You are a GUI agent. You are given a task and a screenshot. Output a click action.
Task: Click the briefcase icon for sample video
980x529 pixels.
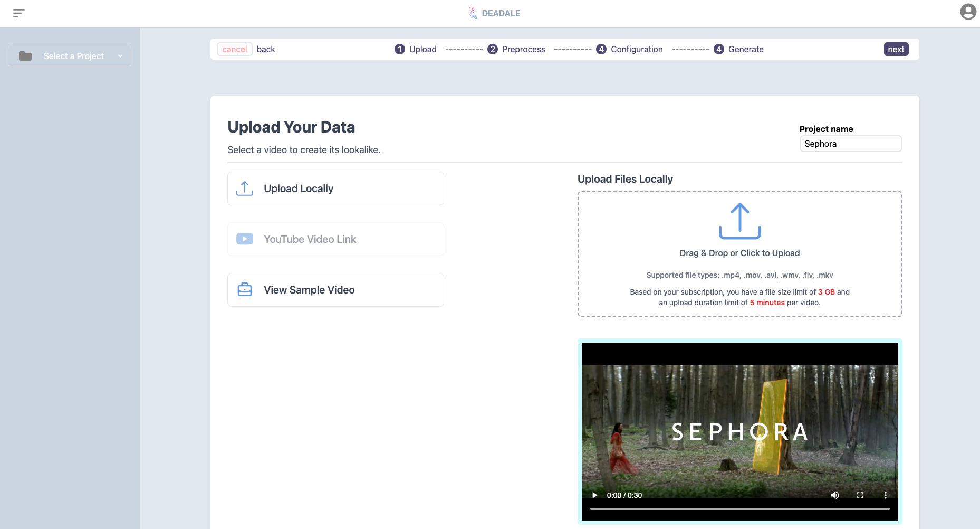click(x=245, y=290)
